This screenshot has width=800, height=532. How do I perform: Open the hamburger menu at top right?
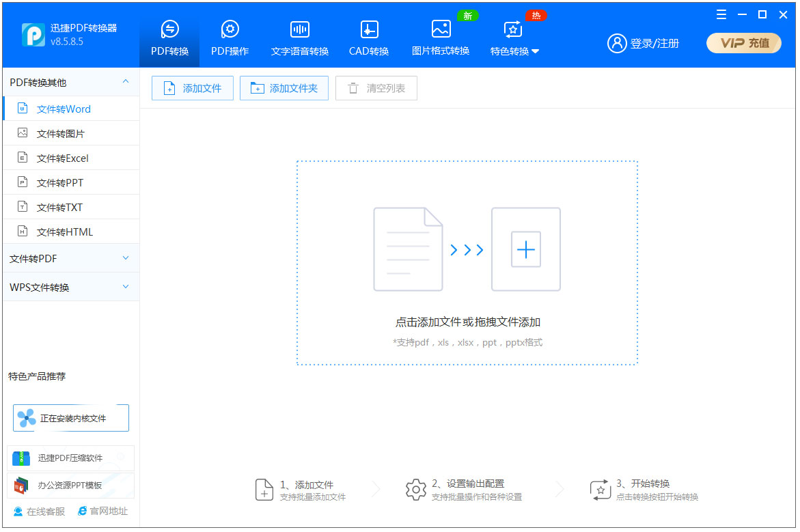pyautogui.click(x=721, y=14)
